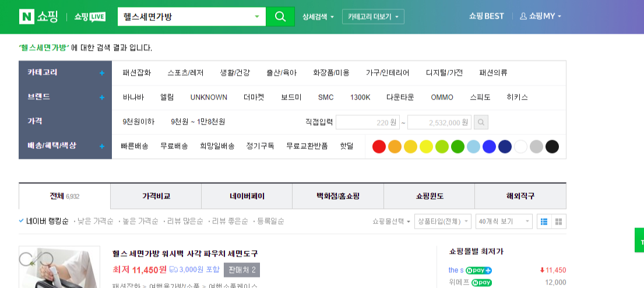Filter by white color swatch
This screenshot has width=644, height=288.
click(x=520, y=147)
